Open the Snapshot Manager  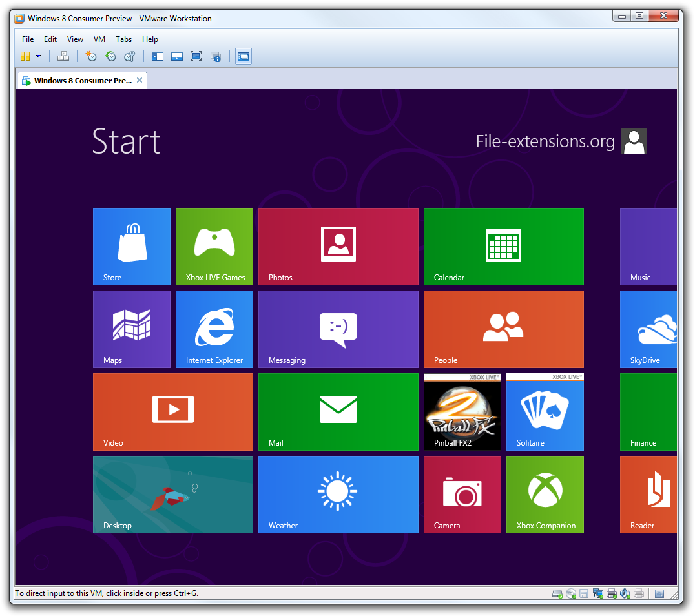pos(129,56)
